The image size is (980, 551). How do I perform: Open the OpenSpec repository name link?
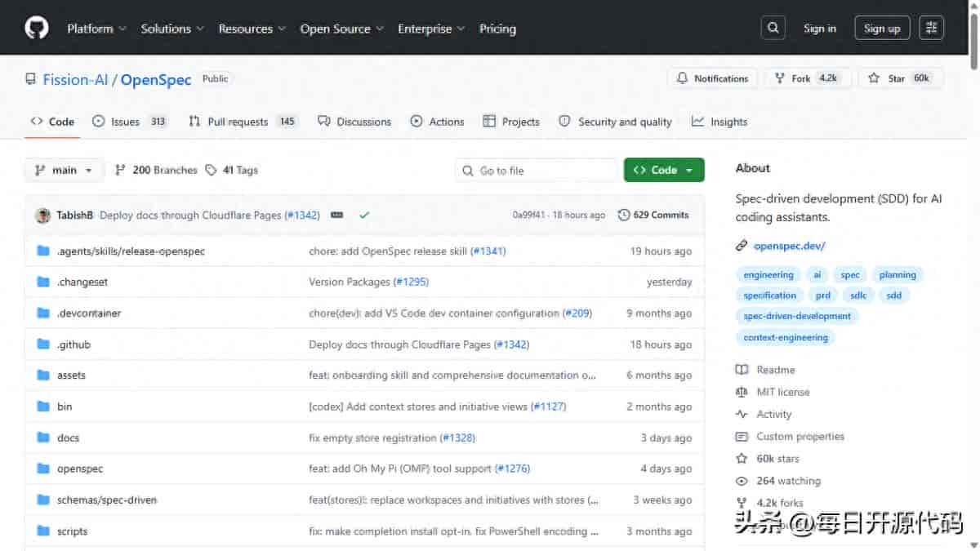(x=156, y=79)
